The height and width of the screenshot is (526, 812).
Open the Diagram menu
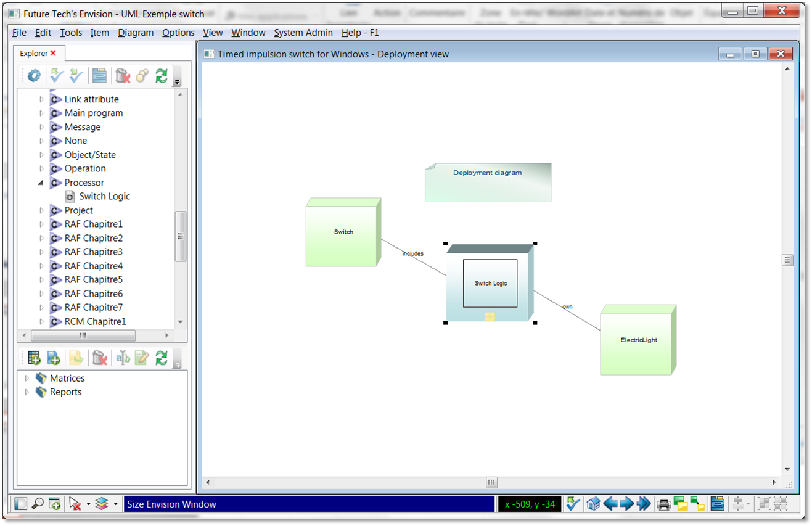135,33
